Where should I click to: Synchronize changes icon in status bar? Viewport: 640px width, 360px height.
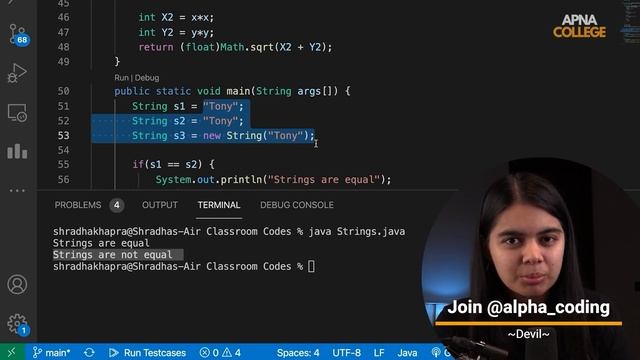[89, 352]
